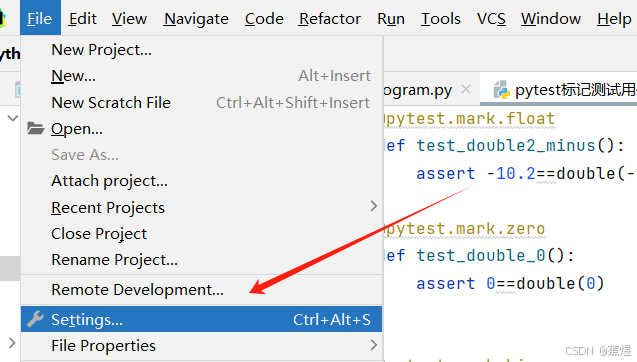This screenshot has width=637, height=362.
Task: Click the wrench icon beside Settings
Action: coord(35,319)
